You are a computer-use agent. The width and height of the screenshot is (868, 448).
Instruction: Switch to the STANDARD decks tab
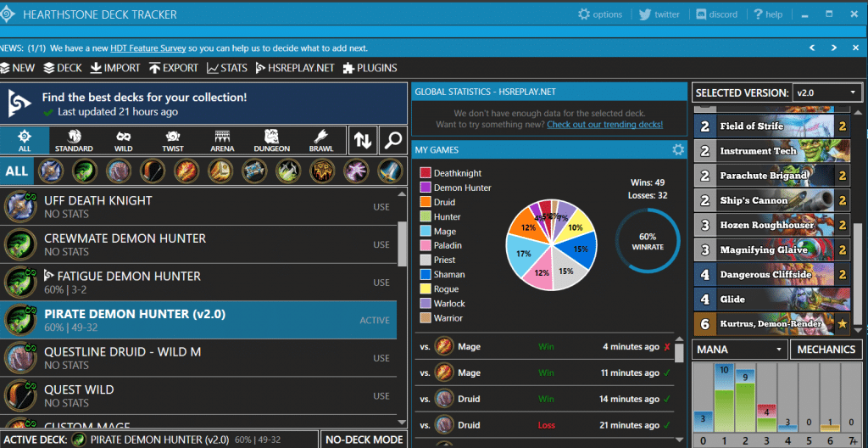74,140
